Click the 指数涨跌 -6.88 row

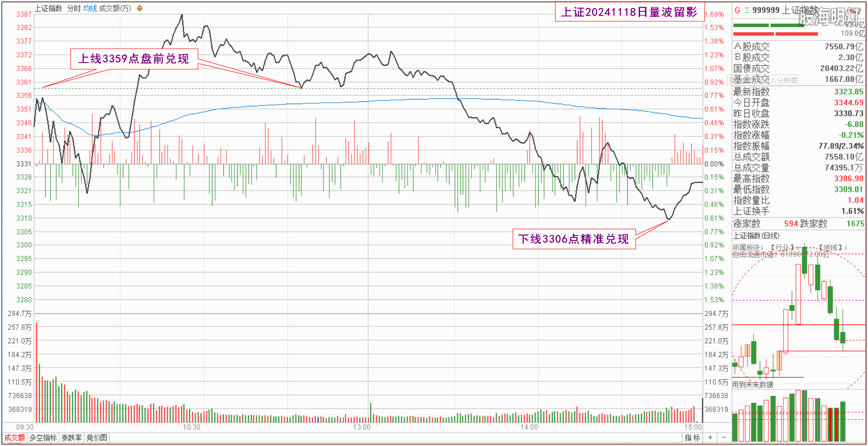[x=798, y=124]
